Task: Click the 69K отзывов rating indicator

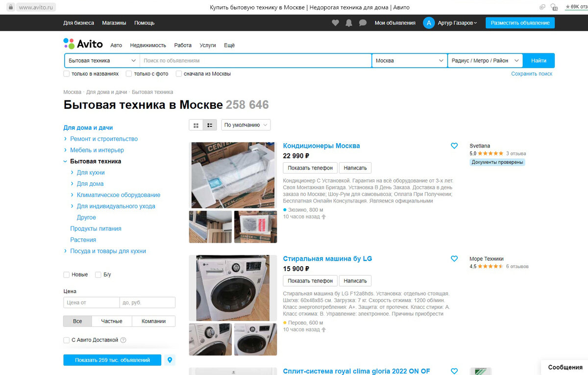Action: (x=576, y=7)
